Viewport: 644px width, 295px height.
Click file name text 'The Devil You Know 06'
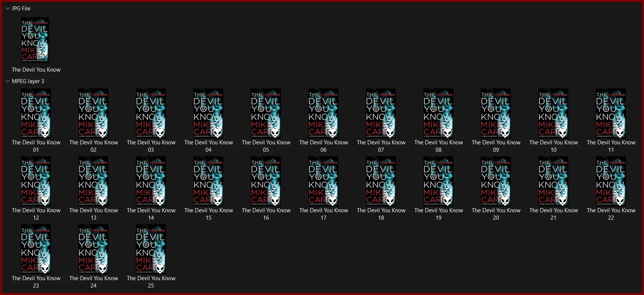tap(323, 146)
